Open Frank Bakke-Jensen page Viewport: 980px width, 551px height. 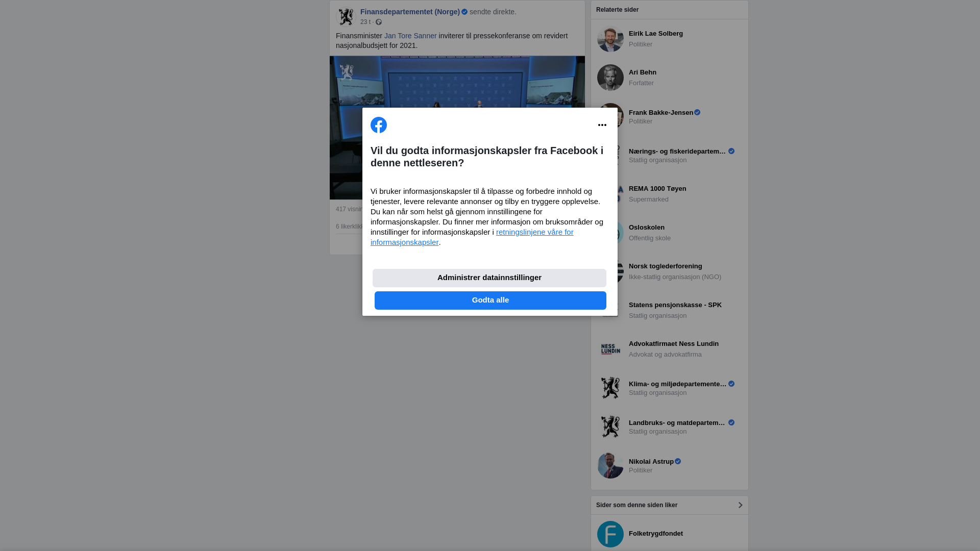661,113
